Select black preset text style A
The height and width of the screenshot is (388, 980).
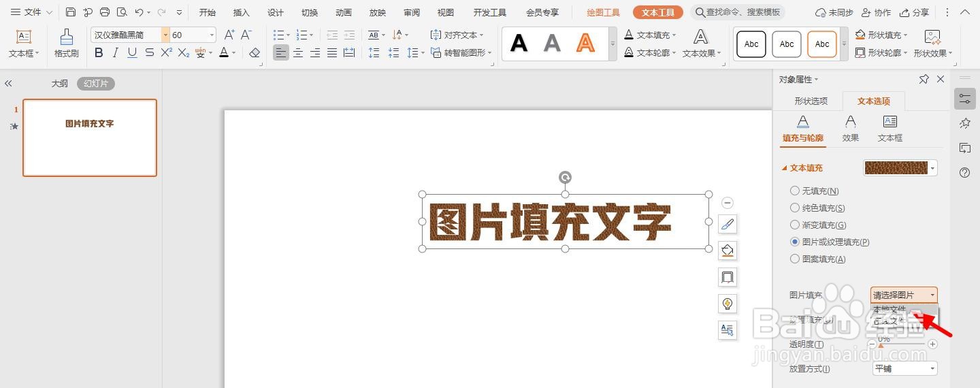tap(519, 44)
